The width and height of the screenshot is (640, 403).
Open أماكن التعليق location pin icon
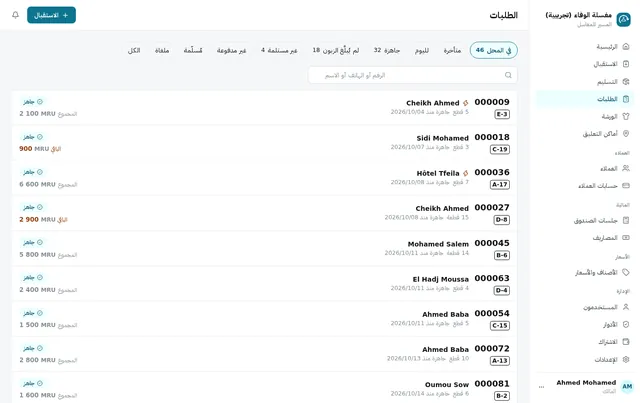[626, 134]
